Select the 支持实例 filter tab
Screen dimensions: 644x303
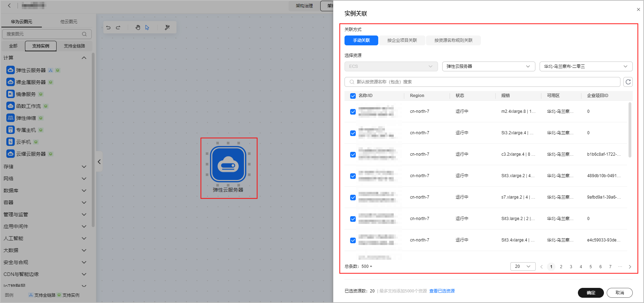coord(41,46)
